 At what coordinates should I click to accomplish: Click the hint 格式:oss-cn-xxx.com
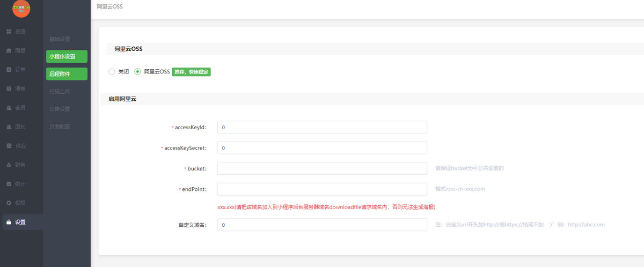(460, 189)
